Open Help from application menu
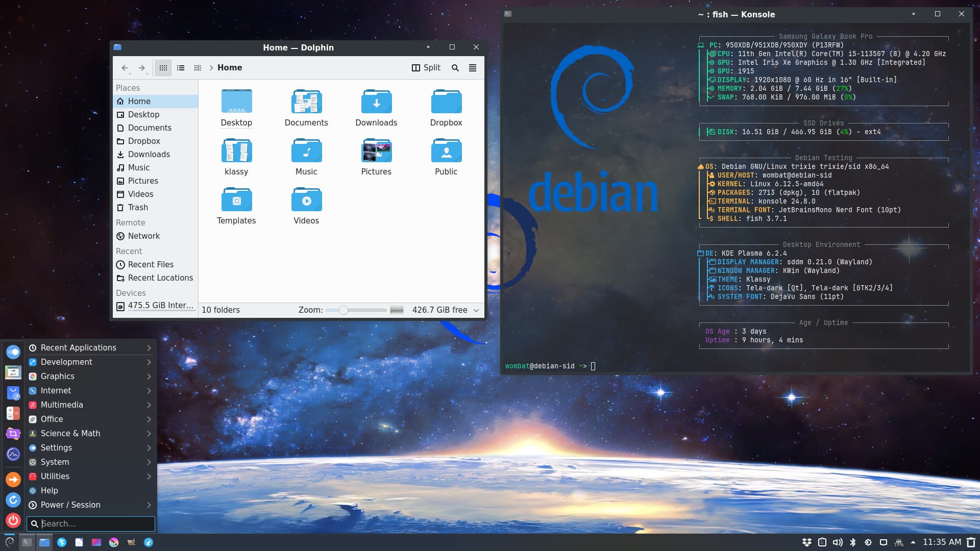980x551 pixels. tap(90, 491)
